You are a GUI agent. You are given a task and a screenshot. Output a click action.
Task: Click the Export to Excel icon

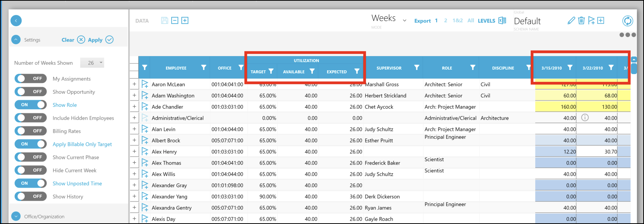pos(502,21)
